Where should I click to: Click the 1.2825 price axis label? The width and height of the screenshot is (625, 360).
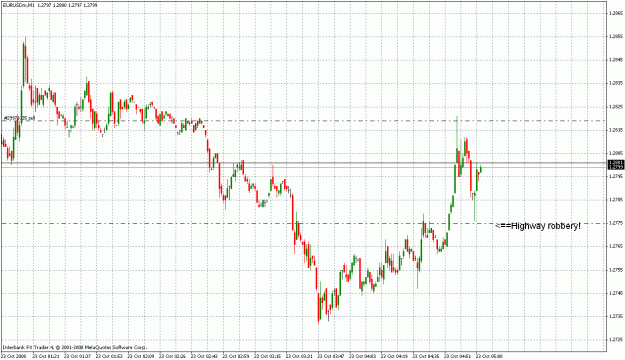pyautogui.click(x=616, y=106)
